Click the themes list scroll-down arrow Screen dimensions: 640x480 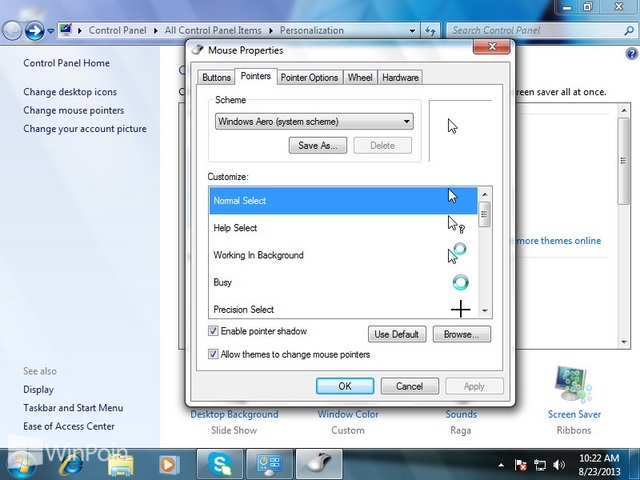tap(624, 342)
